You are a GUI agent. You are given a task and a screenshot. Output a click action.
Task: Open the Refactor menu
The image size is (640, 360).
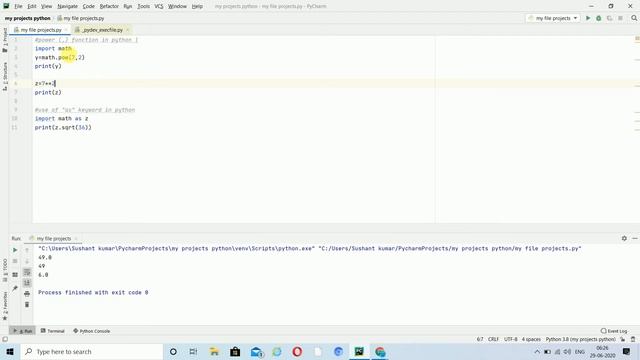point(109,6)
